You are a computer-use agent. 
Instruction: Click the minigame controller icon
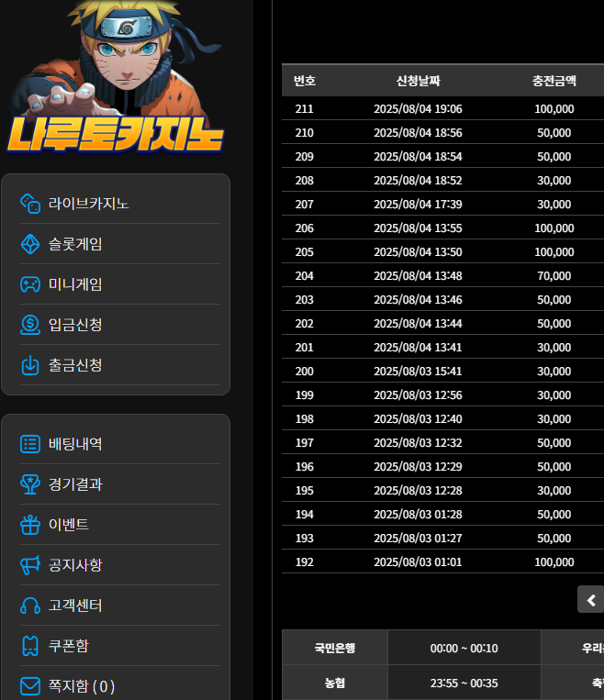pyautogui.click(x=30, y=284)
